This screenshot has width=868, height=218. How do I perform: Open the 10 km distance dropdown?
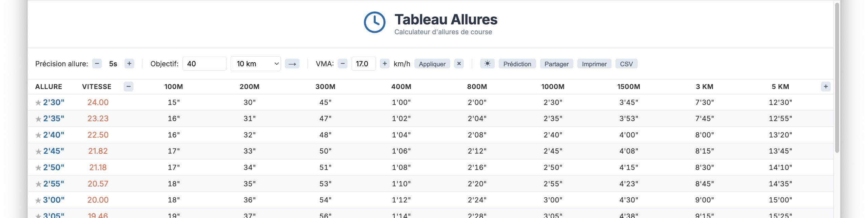[255, 64]
